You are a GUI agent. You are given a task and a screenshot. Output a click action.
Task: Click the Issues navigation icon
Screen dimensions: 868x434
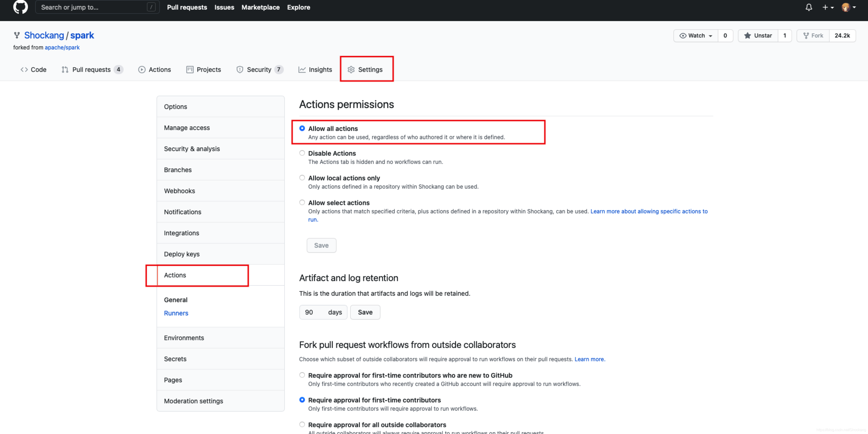224,7
